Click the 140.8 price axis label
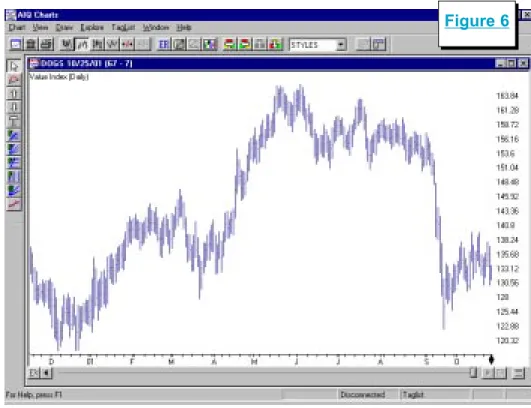Image resolution: width=531 pixels, height=408 pixels. pyautogui.click(x=505, y=225)
